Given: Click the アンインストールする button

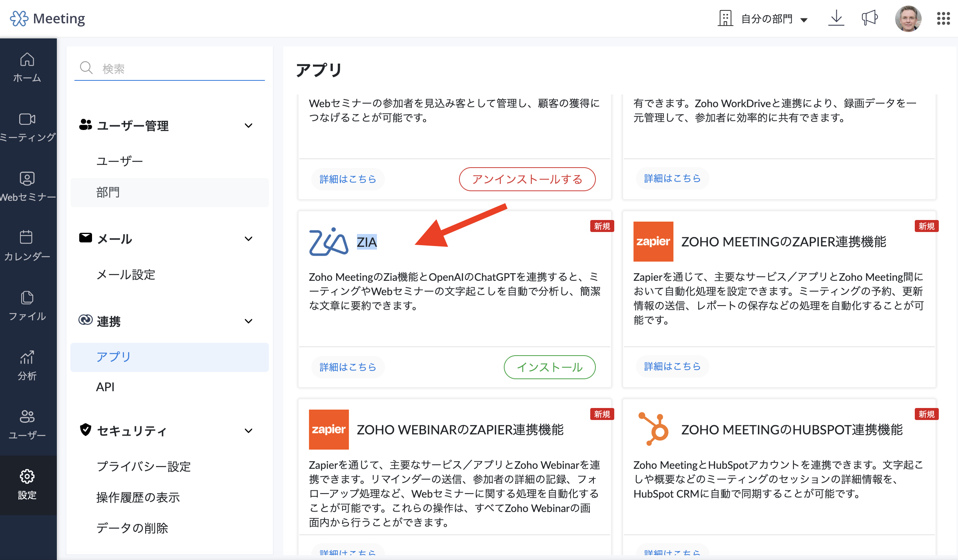Looking at the screenshot, I should click(x=527, y=179).
